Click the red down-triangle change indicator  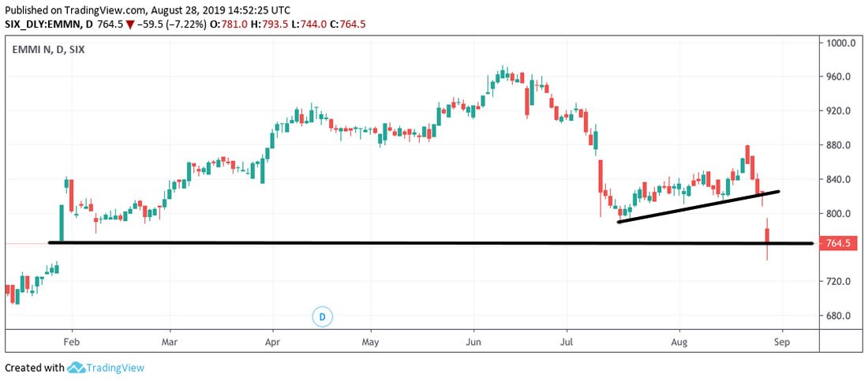click(x=130, y=24)
